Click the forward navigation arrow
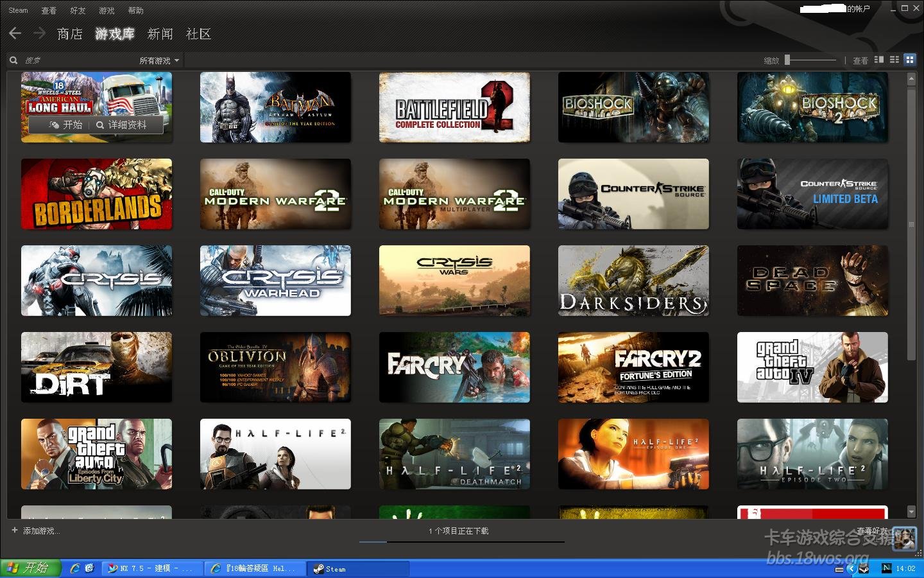Screen dimensions: 924x578 [x=39, y=33]
